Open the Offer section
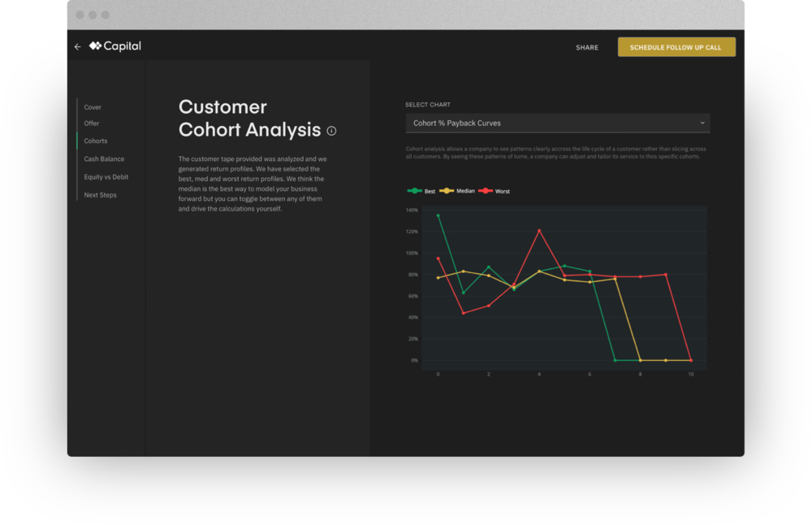The image size is (812, 525). [x=92, y=124]
